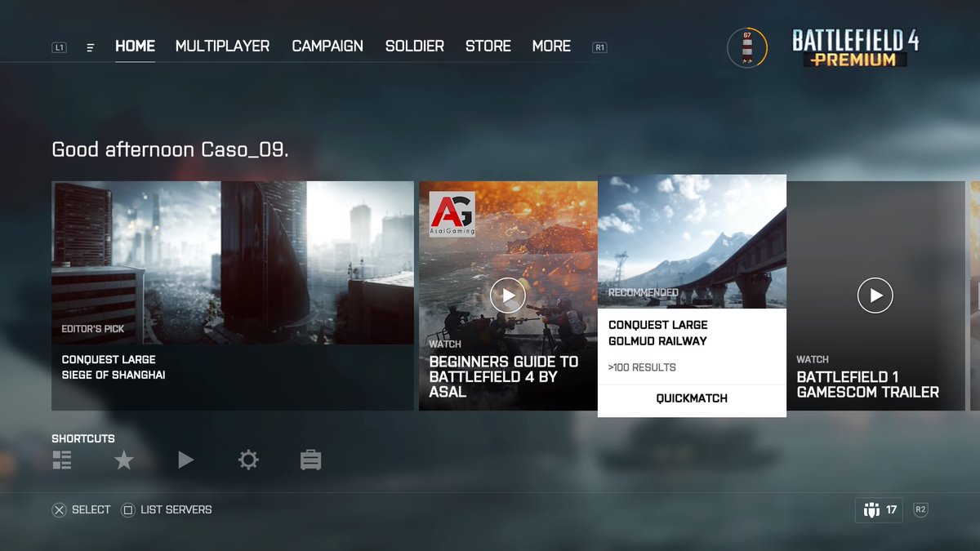Open the Store tab
980x551 pixels.
[x=488, y=47]
